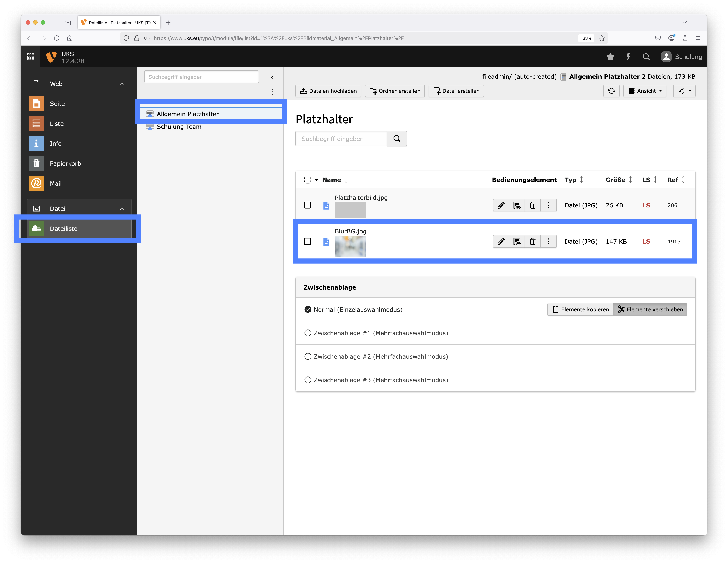The width and height of the screenshot is (728, 563).
Task: Open the application grid menu icon
Action: pos(30,57)
